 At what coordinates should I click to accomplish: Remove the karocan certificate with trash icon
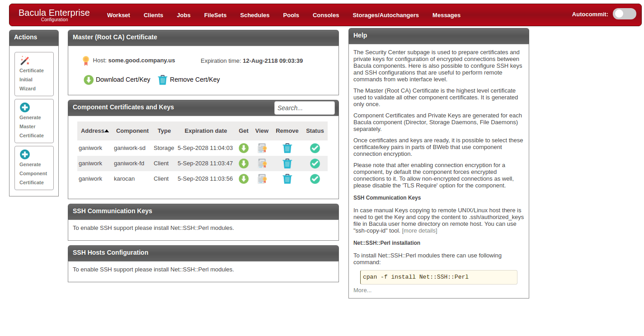(287, 179)
